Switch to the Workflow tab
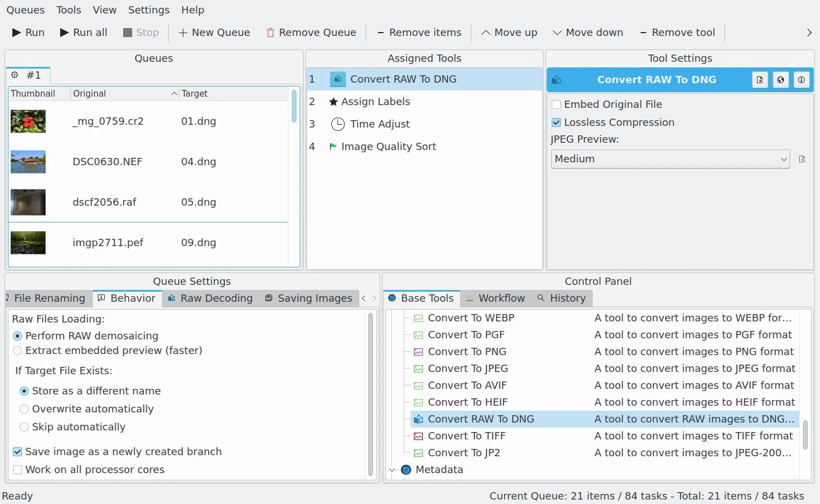 501,298
